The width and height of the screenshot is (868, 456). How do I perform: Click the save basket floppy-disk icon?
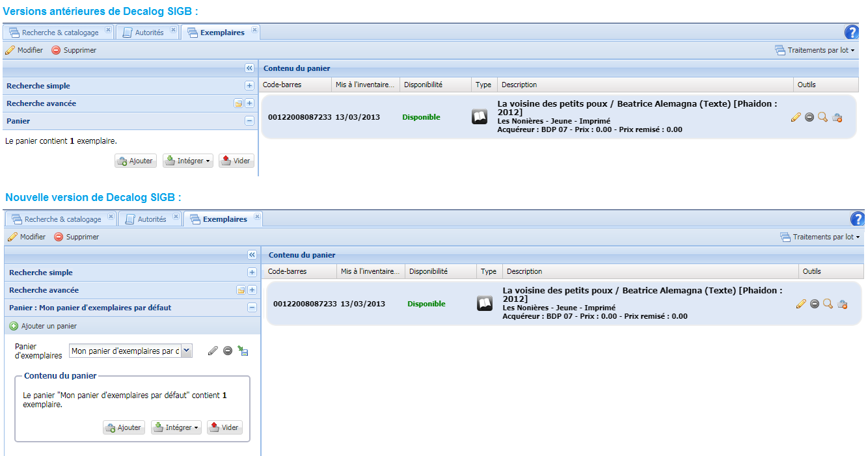pos(242,351)
